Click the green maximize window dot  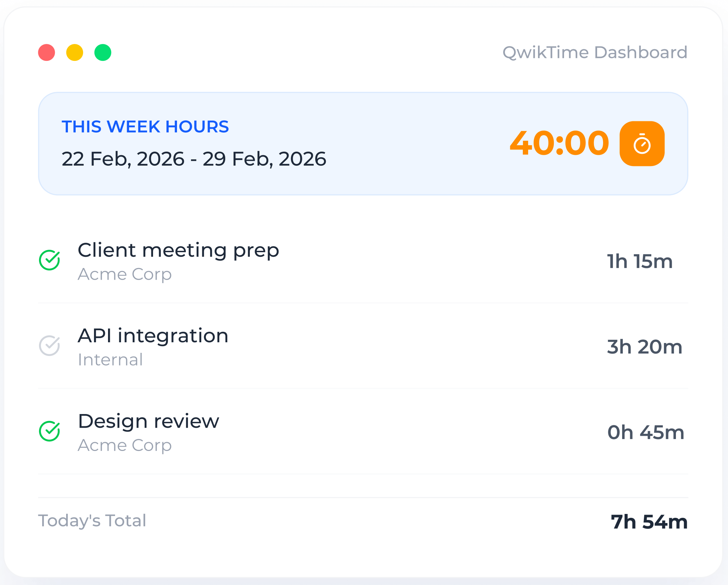[103, 52]
